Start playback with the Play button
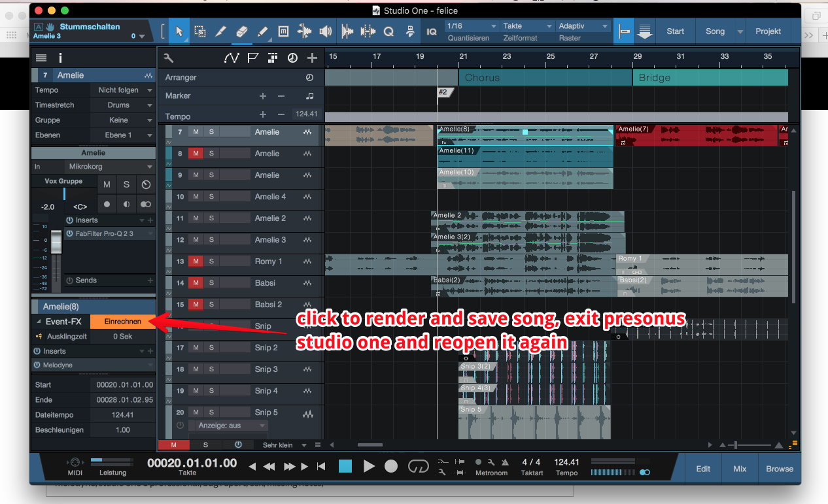This screenshot has height=504, width=828. point(369,466)
